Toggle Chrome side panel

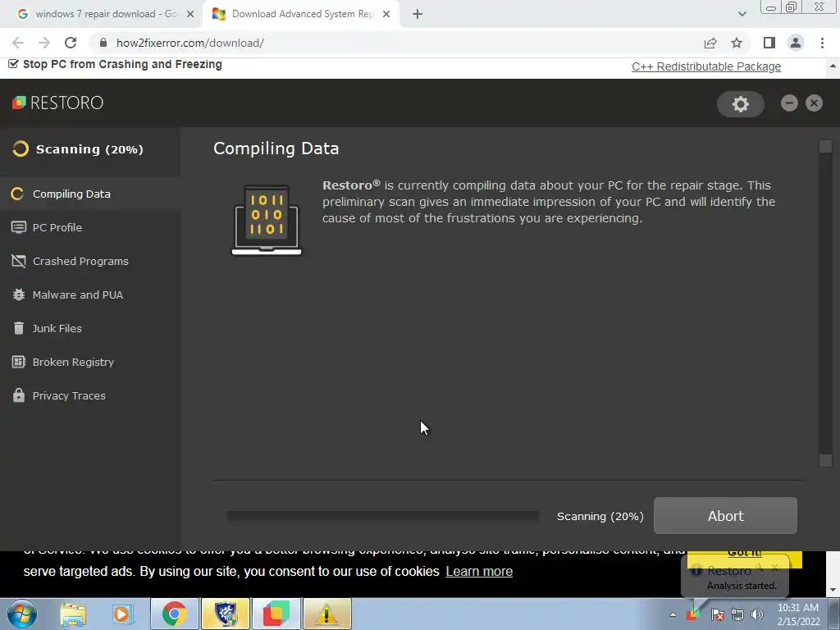(769, 43)
